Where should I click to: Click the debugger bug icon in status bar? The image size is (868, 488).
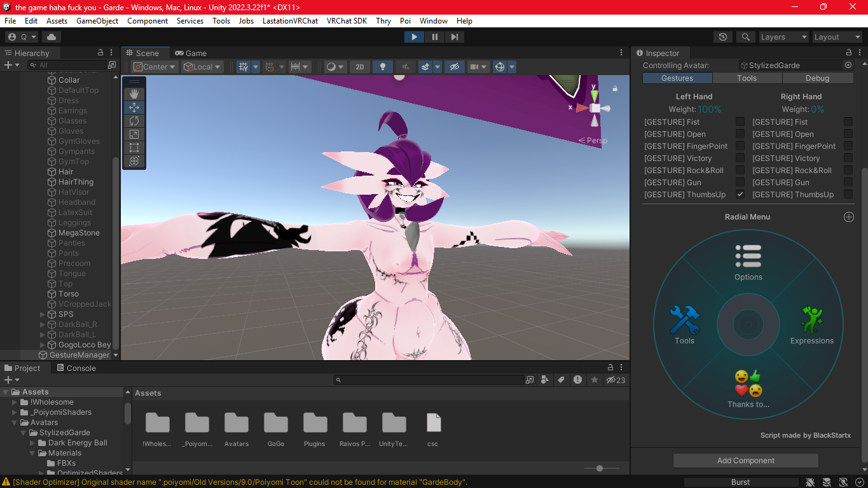(811, 482)
